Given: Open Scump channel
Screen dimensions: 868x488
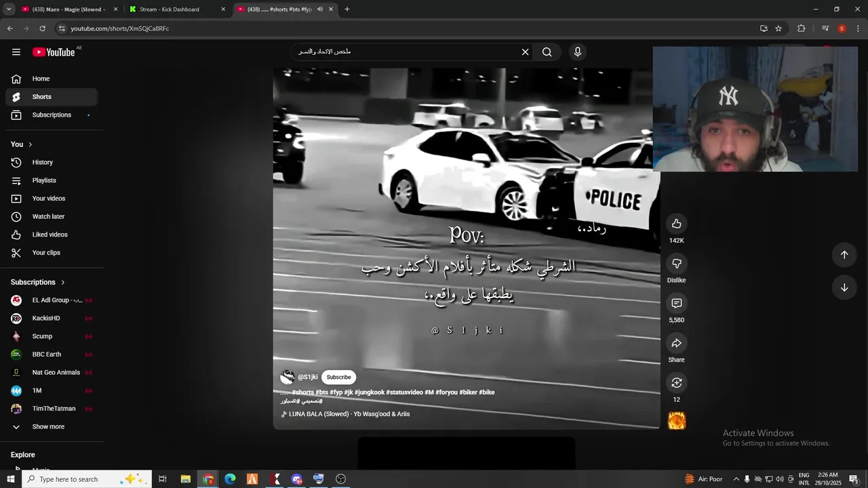Looking at the screenshot, I should 52,336.
